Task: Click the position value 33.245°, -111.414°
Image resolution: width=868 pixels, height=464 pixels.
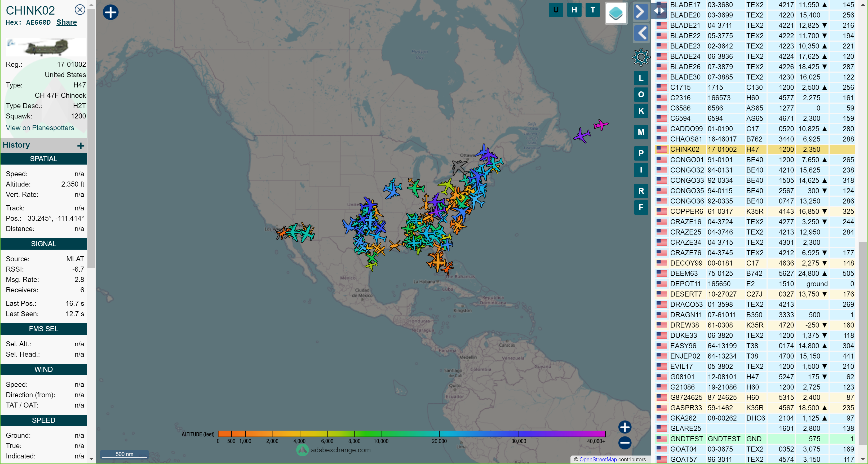Action: [x=56, y=218]
